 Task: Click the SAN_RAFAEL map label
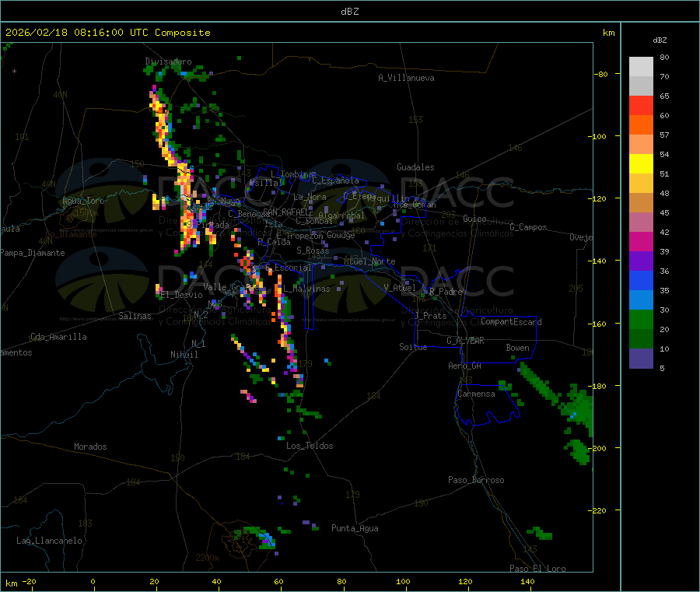point(285,212)
